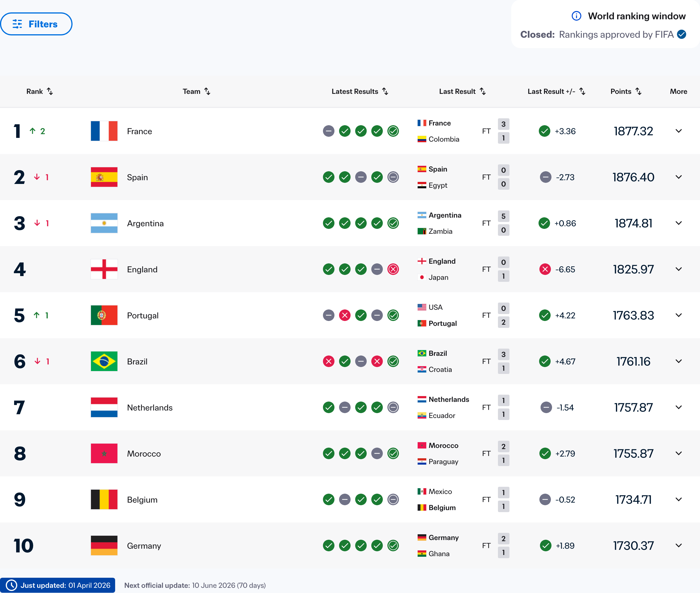Image resolution: width=700 pixels, height=593 pixels.
Task: Click the Rank column header label
Action: pyautogui.click(x=35, y=92)
